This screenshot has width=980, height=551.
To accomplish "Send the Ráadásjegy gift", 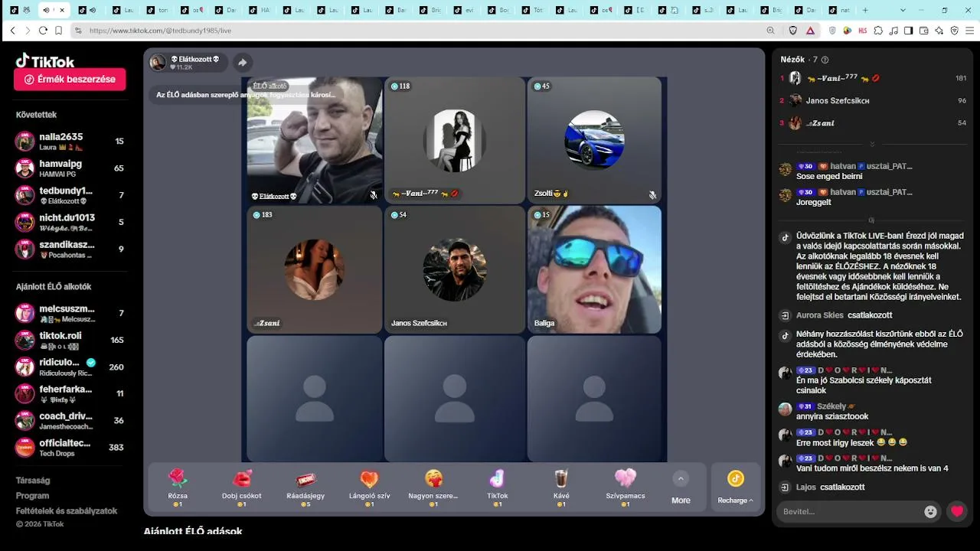I will click(305, 487).
